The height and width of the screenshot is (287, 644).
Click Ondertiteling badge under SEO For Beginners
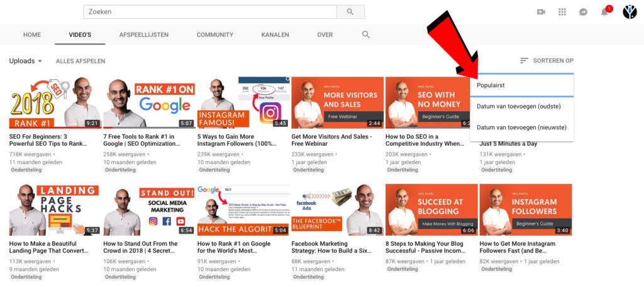(26, 170)
